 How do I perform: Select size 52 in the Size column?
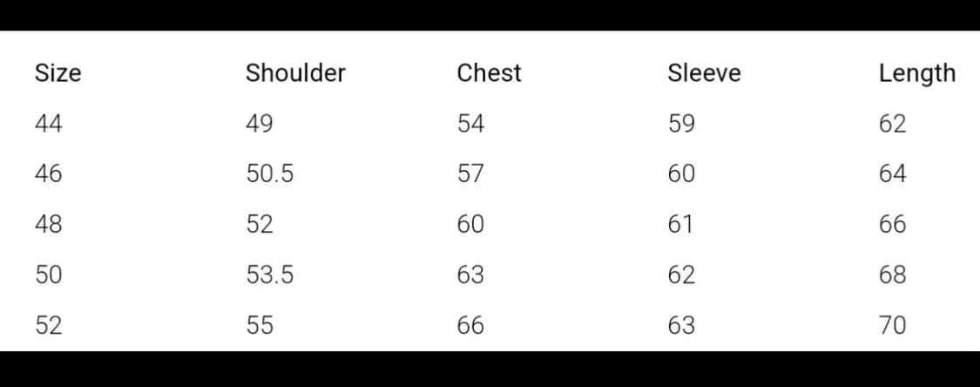point(48,326)
